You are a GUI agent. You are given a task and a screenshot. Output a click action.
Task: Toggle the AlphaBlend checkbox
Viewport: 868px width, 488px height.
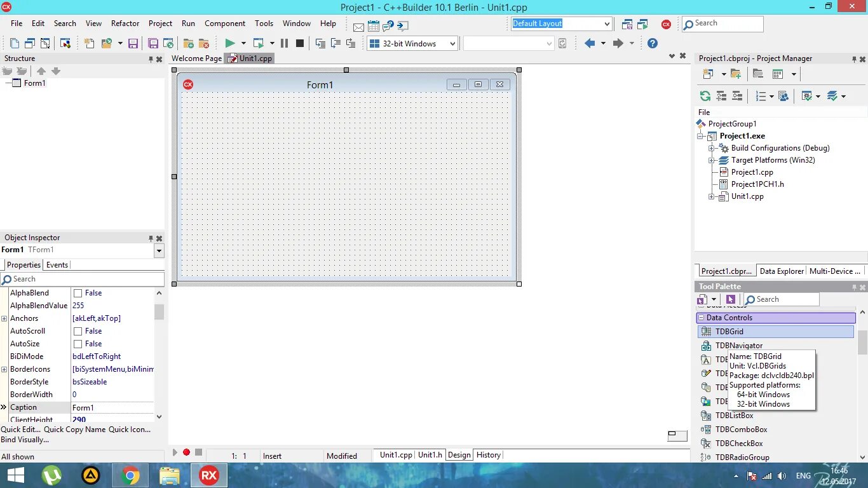[x=78, y=293]
